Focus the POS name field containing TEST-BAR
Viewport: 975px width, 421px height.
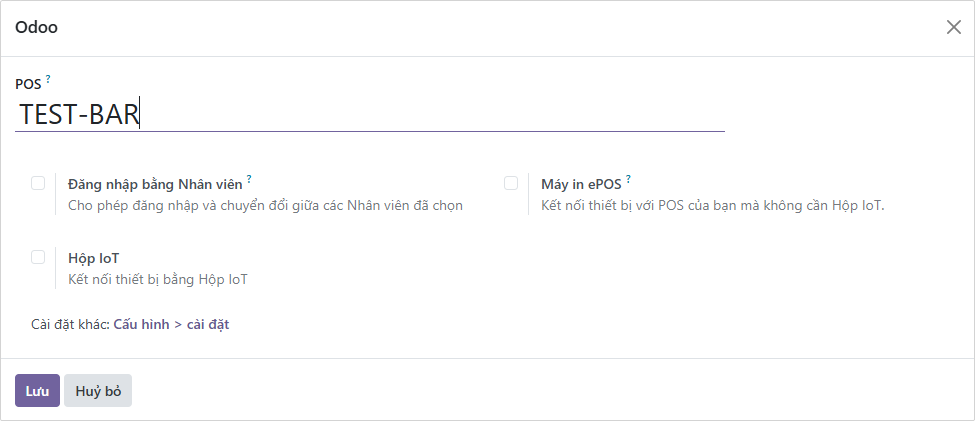pos(370,115)
